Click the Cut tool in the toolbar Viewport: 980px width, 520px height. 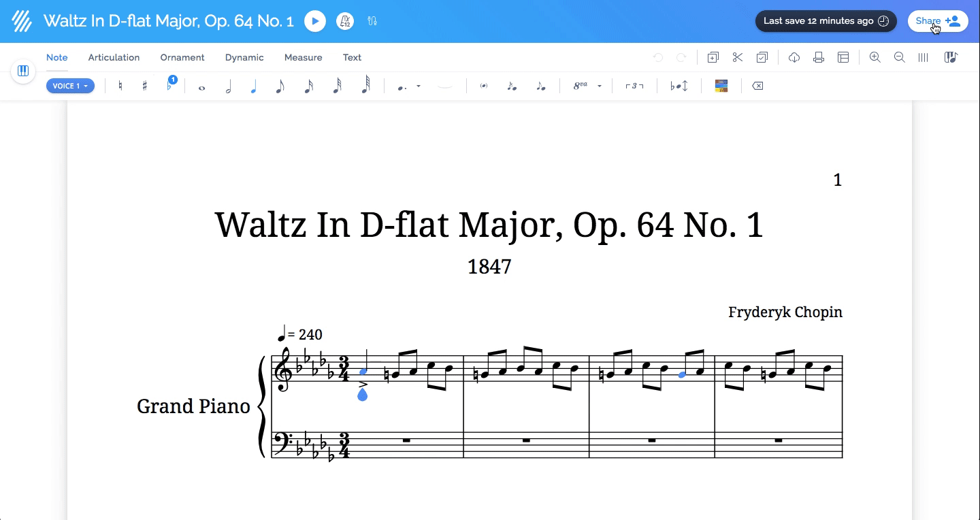click(x=737, y=57)
